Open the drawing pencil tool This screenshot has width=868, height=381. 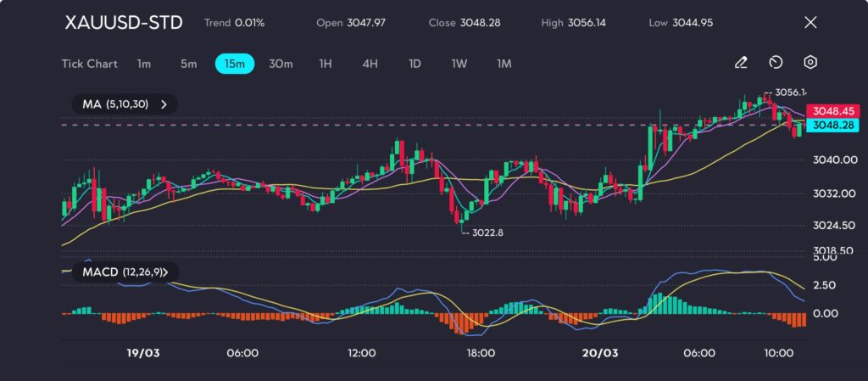(x=741, y=63)
